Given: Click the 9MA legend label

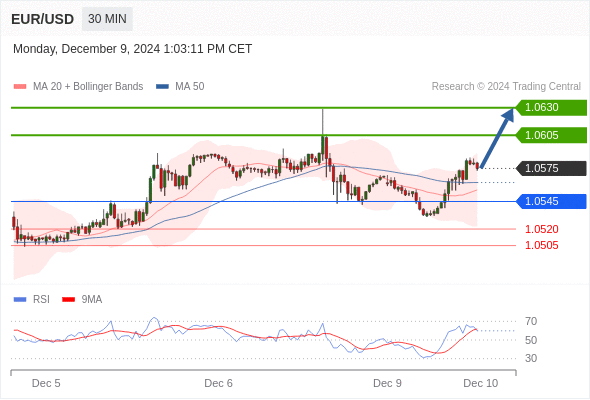Looking at the screenshot, I should 92,300.
